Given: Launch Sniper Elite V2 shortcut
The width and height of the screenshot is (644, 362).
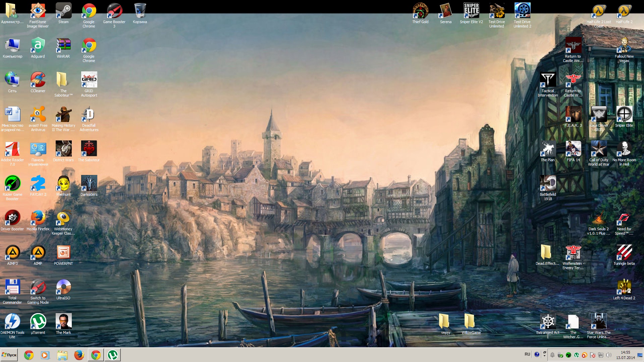Looking at the screenshot, I should pyautogui.click(x=471, y=13).
